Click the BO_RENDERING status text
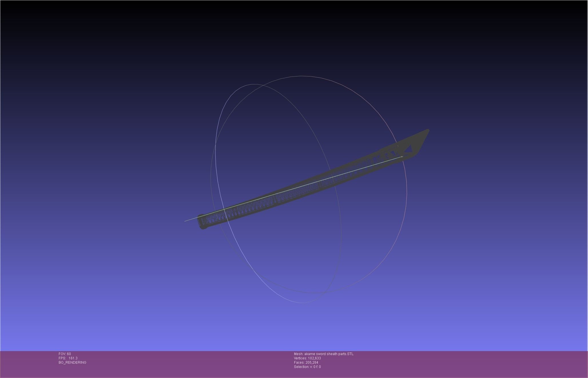The height and width of the screenshot is (378, 588). [72, 363]
